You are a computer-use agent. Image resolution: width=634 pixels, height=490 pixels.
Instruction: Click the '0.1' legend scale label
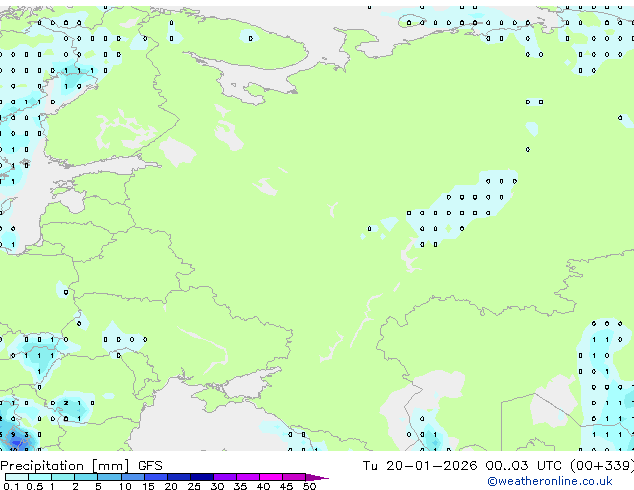pyautogui.click(x=11, y=486)
